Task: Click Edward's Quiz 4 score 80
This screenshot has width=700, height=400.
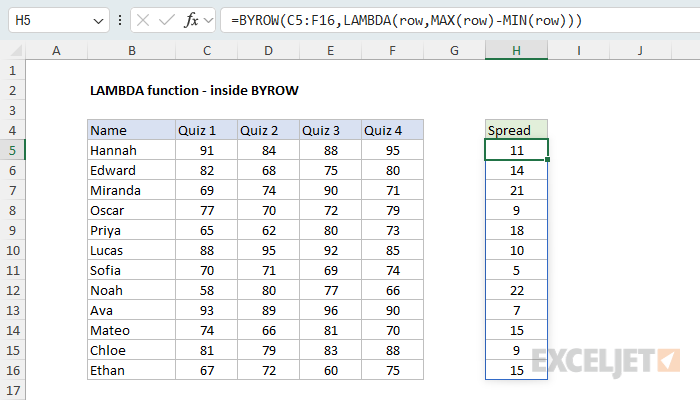Action: point(392,171)
